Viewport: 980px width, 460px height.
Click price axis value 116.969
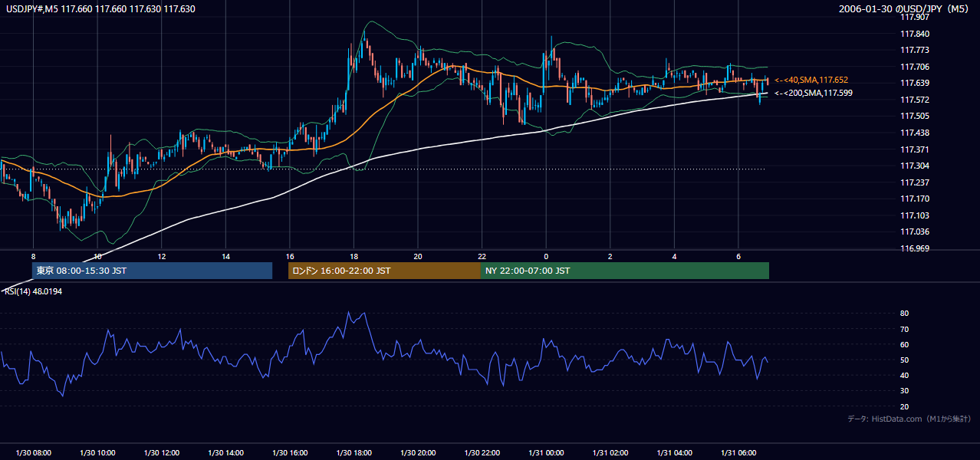(x=914, y=248)
